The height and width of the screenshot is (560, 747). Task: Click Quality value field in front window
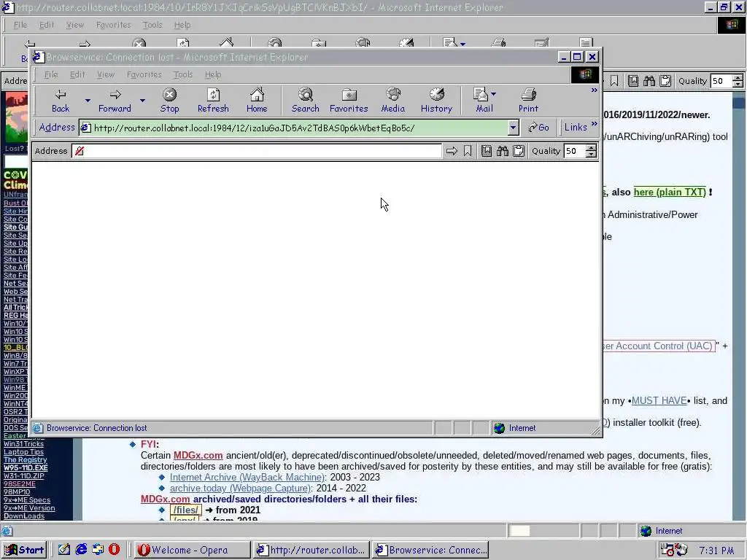(x=575, y=151)
